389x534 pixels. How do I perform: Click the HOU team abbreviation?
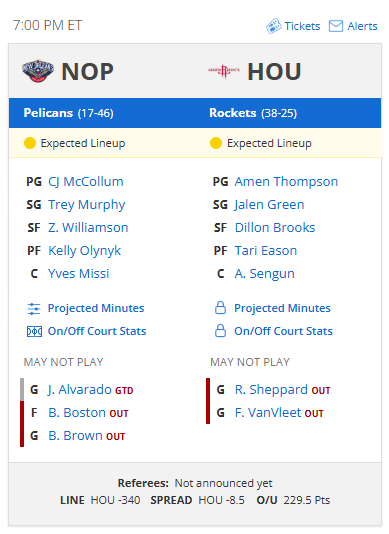pyautogui.click(x=274, y=72)
